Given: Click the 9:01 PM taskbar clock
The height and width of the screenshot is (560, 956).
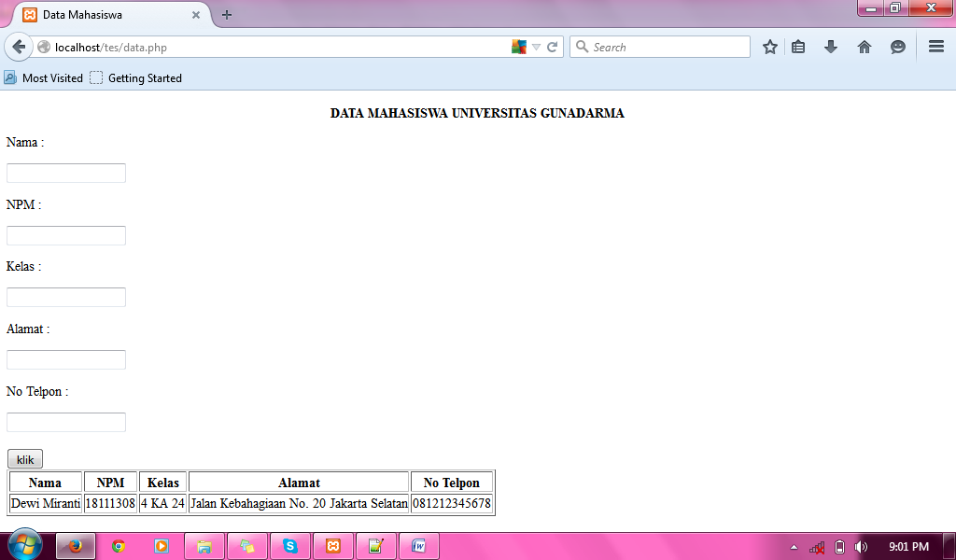Looking at the screenshot, I should point(908,547).
